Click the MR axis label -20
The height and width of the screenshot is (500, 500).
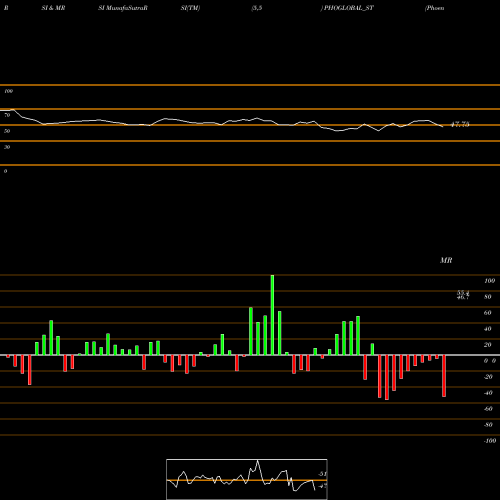pos(488,377)
